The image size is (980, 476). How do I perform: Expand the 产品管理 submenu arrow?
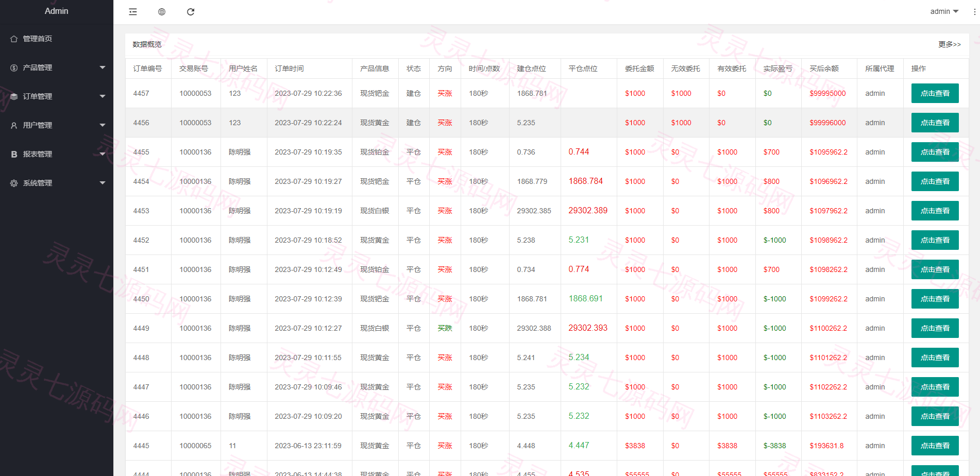[103, 67]
